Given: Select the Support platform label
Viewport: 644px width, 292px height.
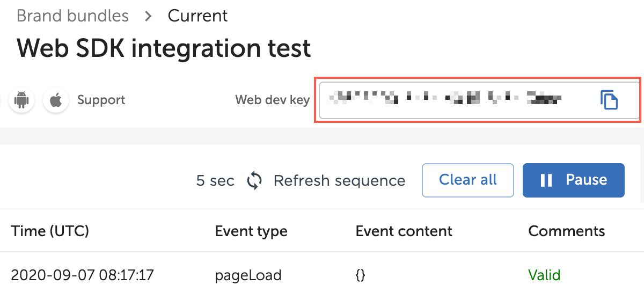Looking at the screenshot, I should (x=101, y=100).
